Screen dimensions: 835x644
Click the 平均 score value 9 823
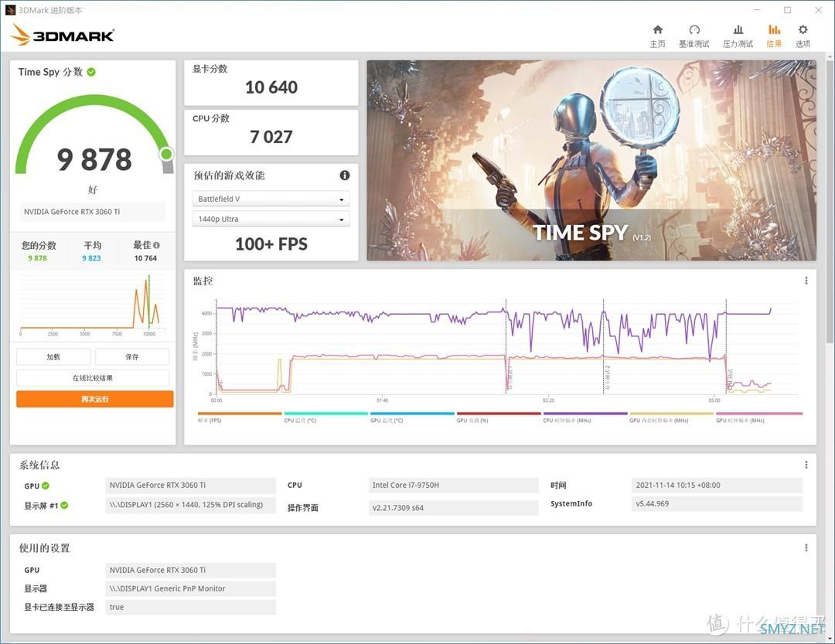click(91, 257)
